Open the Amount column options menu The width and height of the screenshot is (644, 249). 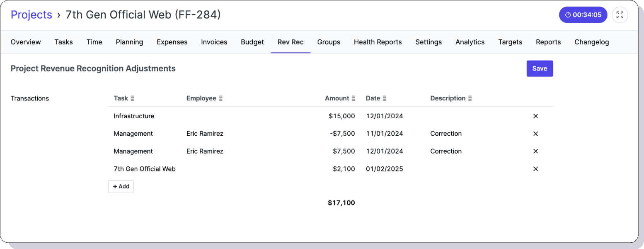(353, 98)
